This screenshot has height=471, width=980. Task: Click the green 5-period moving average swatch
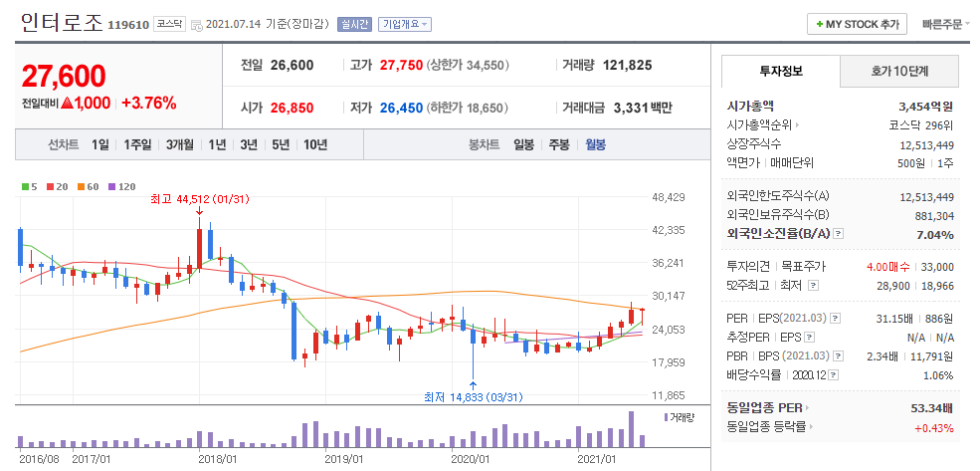(25, 186)
